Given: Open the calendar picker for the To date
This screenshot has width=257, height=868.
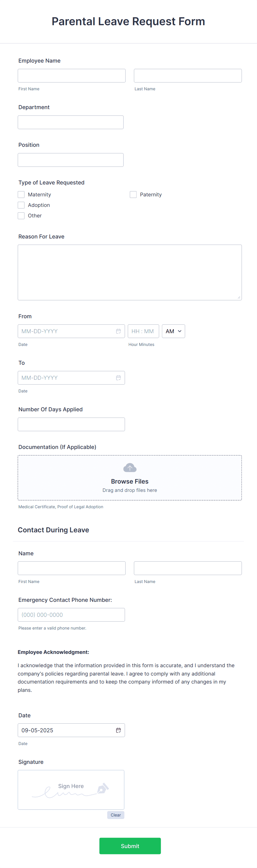Looking at the screenshot, I should pos(118,378).
